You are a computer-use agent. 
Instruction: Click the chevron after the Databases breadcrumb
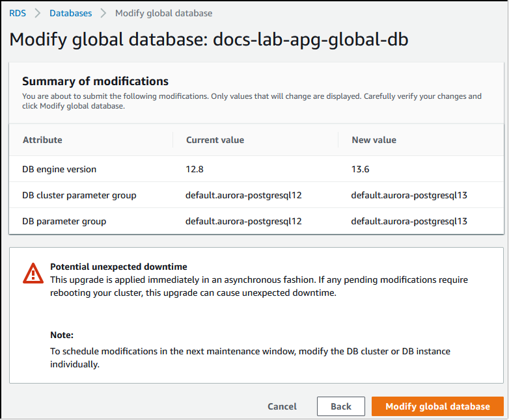[x=103, y=13]
